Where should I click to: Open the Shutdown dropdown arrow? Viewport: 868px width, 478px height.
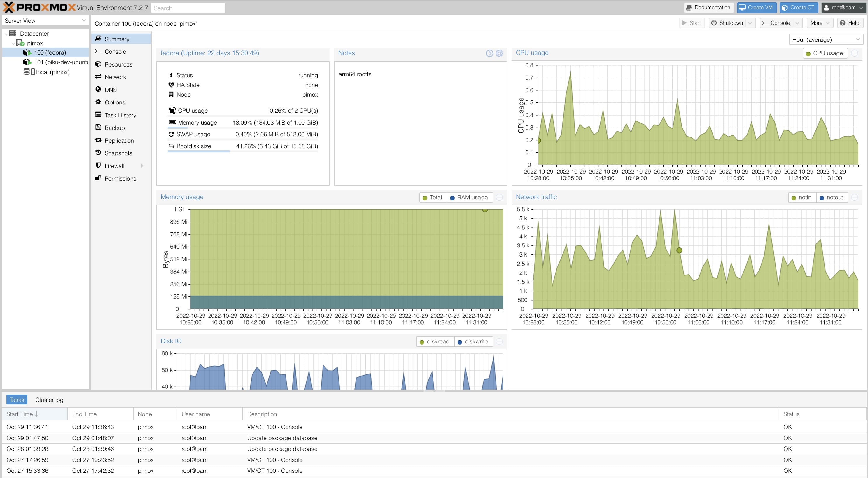pos(750,23)
